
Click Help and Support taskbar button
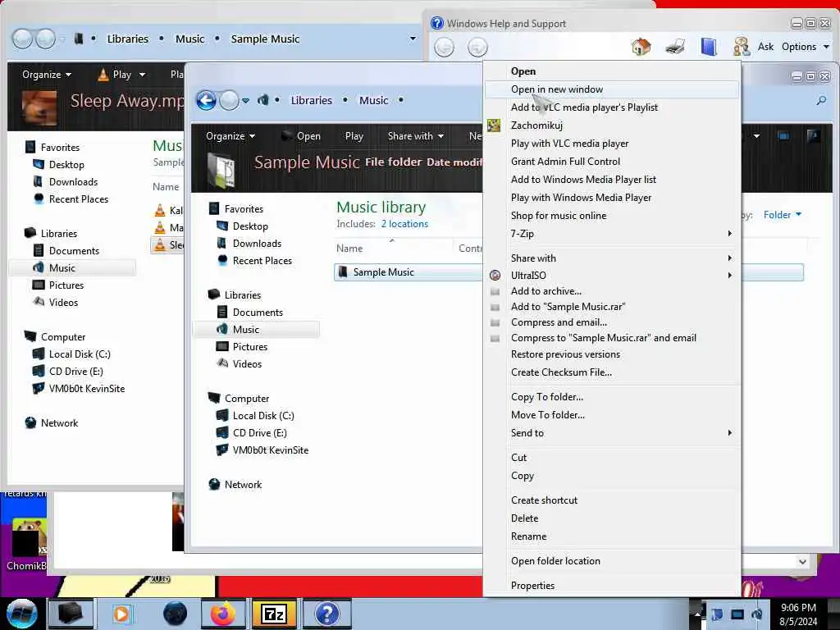[x=326, y=614]
